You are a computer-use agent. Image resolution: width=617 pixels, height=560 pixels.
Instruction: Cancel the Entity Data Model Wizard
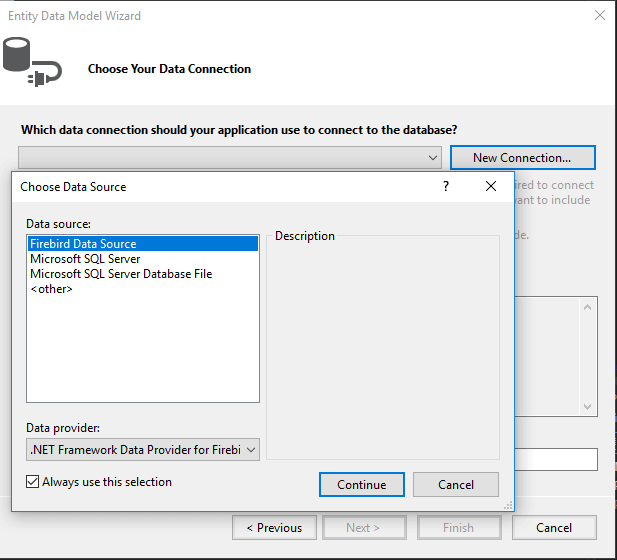pos(554,528)
